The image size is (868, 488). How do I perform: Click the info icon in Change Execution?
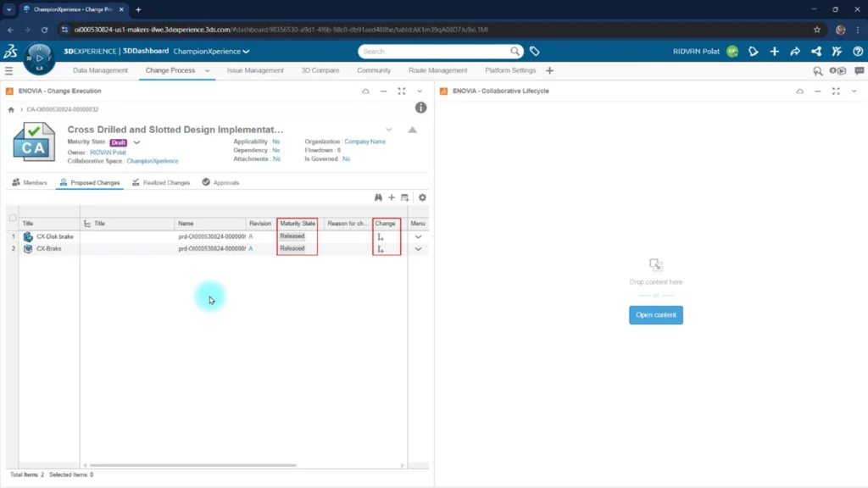(420, 108)
